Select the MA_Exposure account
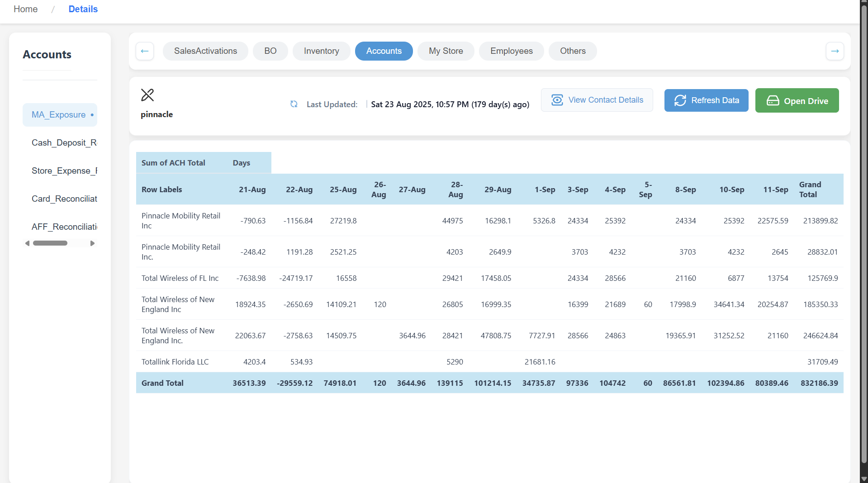The image size is (868, 483). click(60, 115)
